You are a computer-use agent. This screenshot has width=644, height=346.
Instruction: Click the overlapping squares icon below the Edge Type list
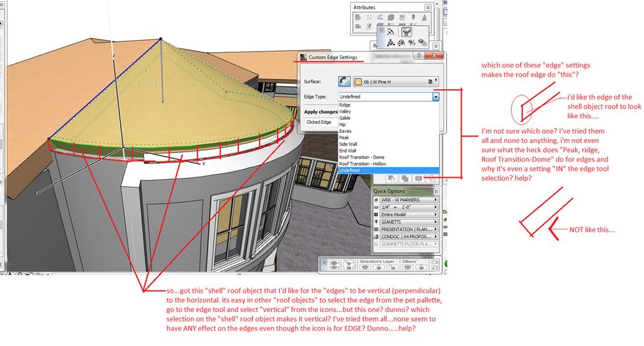pos(405,178)
